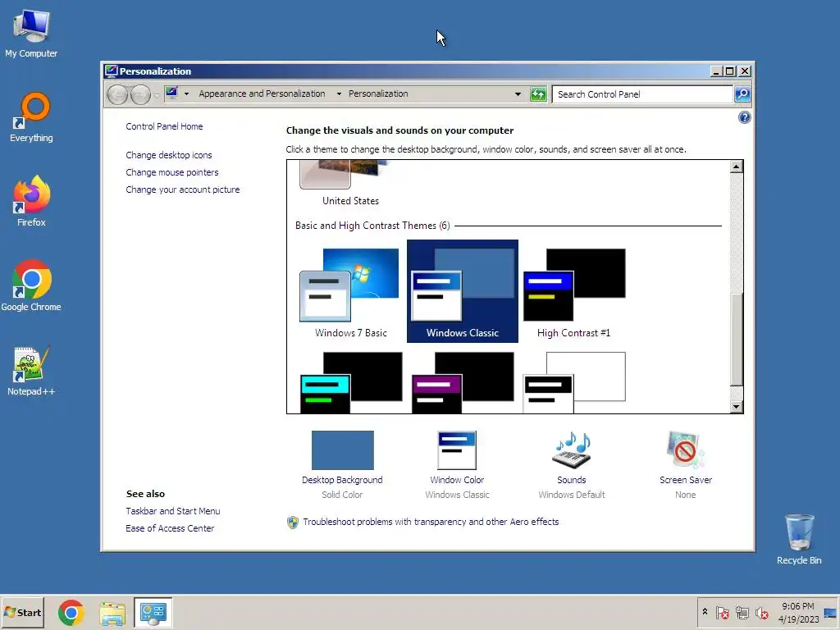The height and width of the screenshot is (630, 840).
Task: Click the theme list scroll down arrow
Action: 736,407
